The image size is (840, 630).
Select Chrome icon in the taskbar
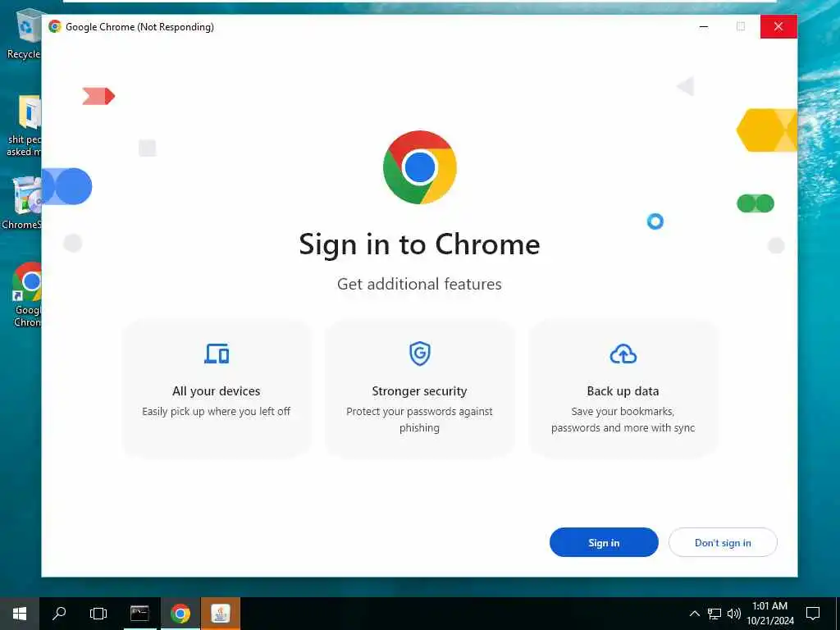tap(180, 614)
